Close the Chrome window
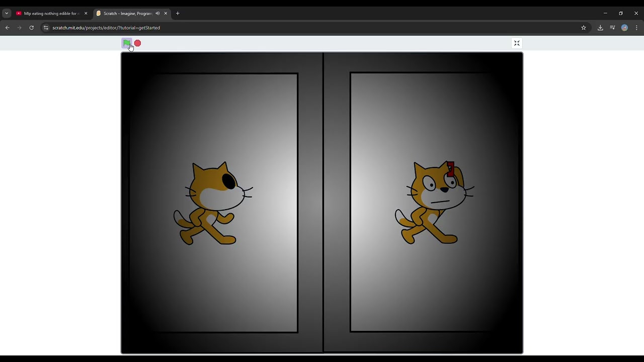This screenshot has width=644, height=362. click(x=636, y=14)
